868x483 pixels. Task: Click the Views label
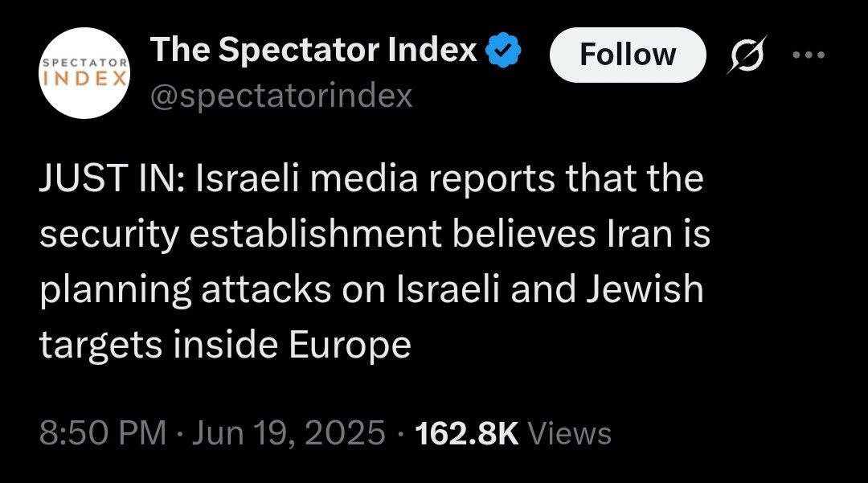[x=572, y=433]
